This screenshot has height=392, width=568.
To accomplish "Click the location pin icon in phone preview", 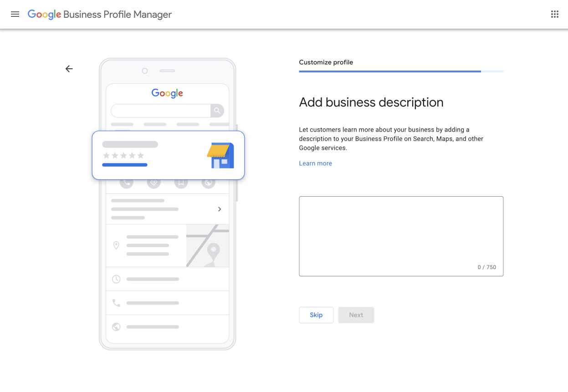I will (x=116, y=245).
